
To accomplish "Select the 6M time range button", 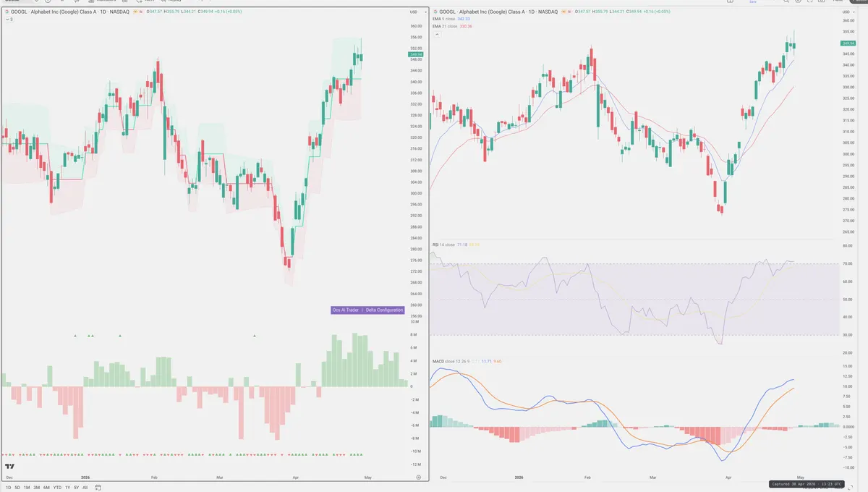I will coord(46,488).
